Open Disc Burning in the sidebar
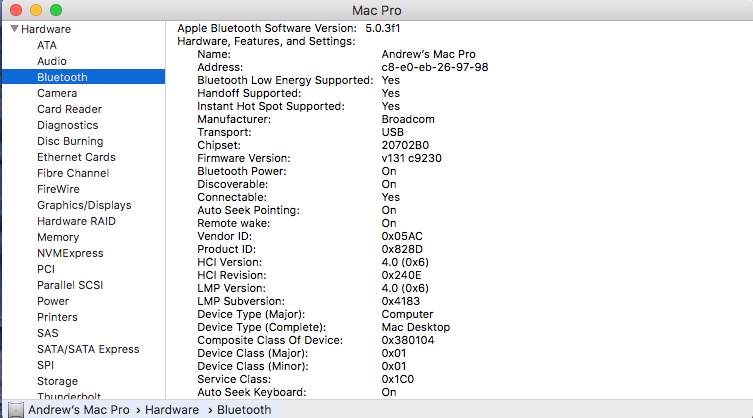This screenshot has height=418, width=753. tap(70, 141)
